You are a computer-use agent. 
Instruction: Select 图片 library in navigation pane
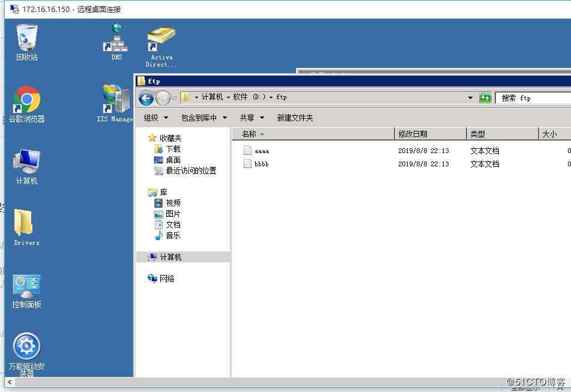tap(168, 214)
